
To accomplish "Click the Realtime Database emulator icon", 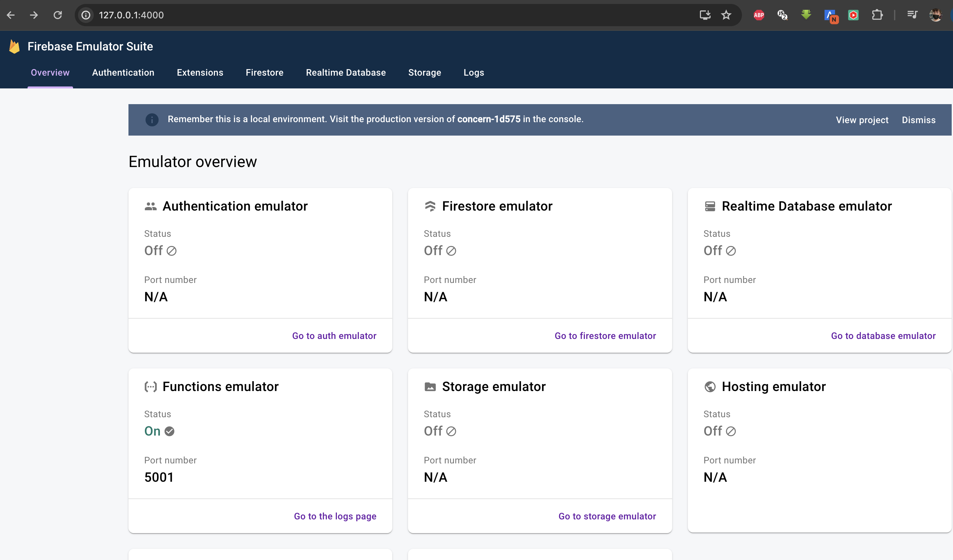I will coord(710,206).
